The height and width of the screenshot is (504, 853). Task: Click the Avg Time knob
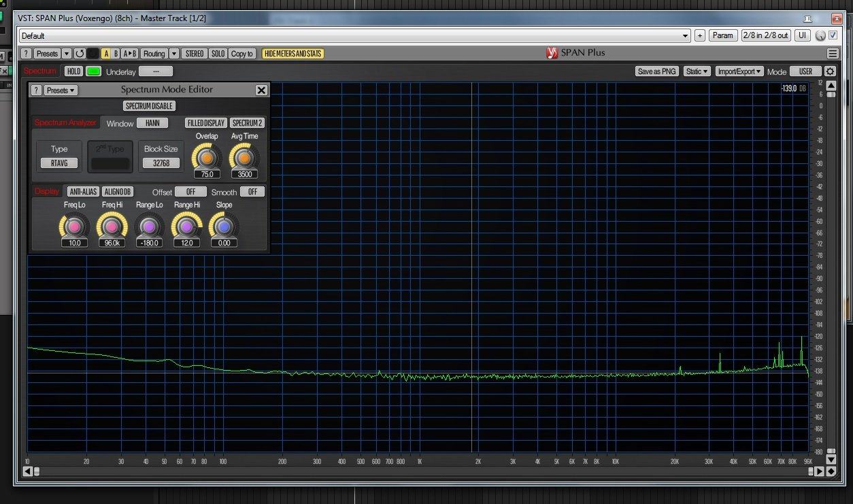pos(244,156)
